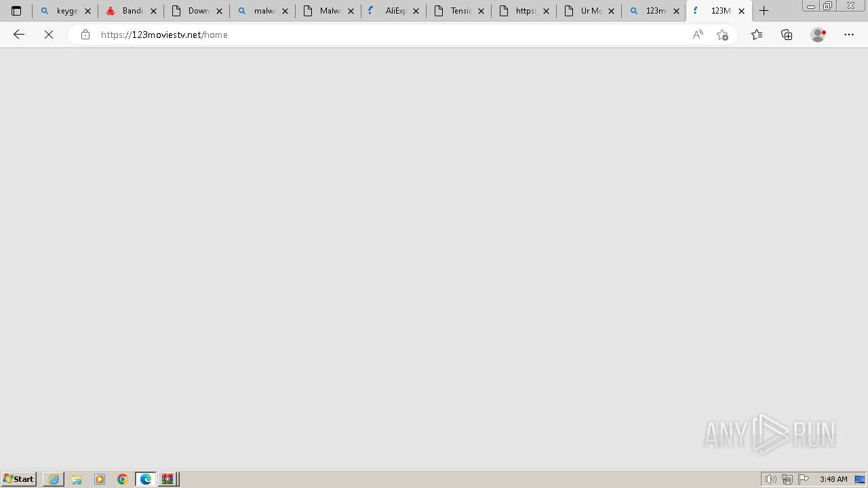Close the Tensic tab
This screenshot has height=488, width=868.
tap(481, 11)
